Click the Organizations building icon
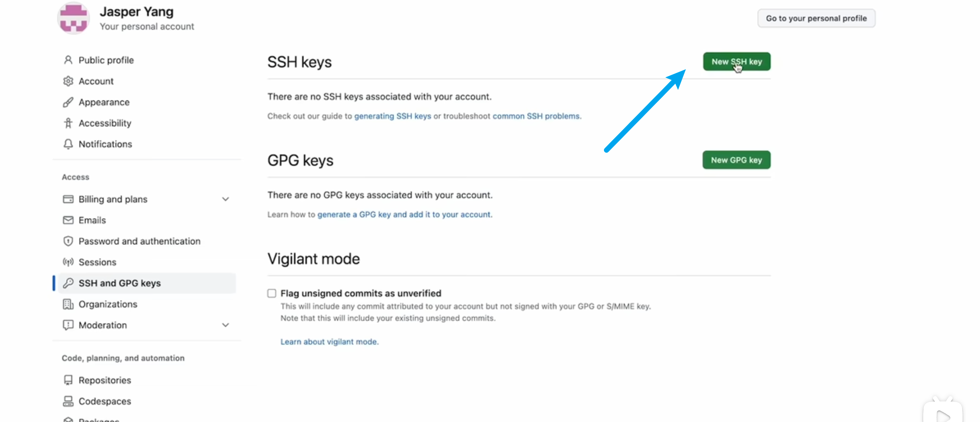 point(68,304)
